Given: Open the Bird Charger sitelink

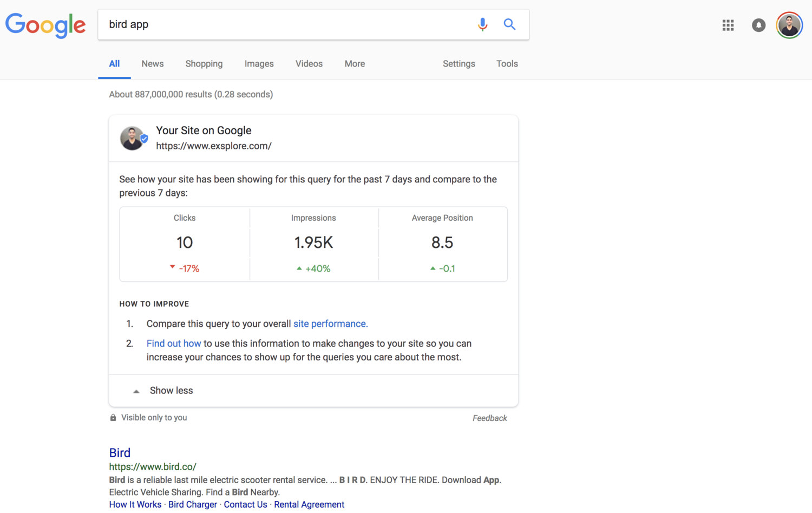Looking at the screenshot, I should pyautogui.click(x=193, y=504).
